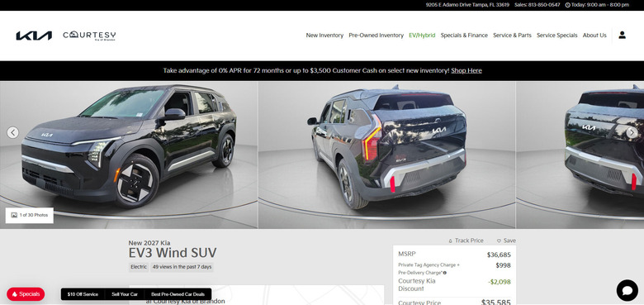The width and height of the screenshot is (644, 305).
Task: Click the info icon beside Pre-Delivery Charge
Action: tap(445, 273)
